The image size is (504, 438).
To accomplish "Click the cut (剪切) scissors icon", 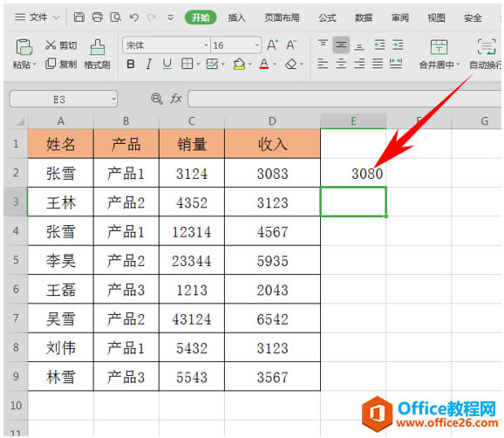I will pyautogui.click(x=51, y=45).
